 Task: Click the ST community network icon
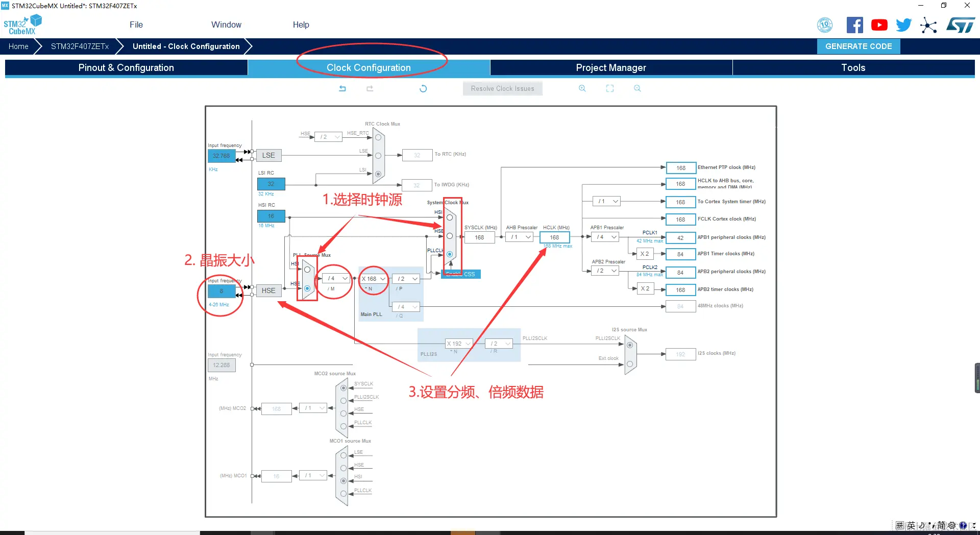point(928,25)
